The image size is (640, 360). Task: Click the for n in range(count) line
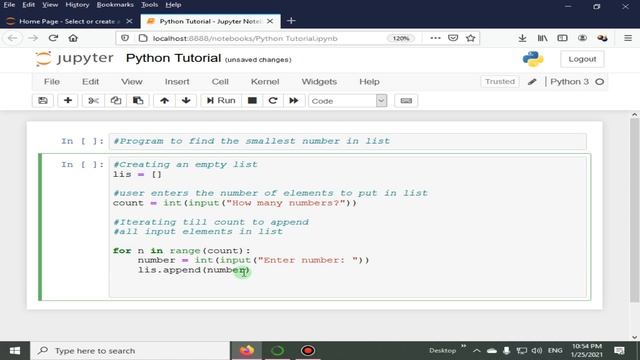click(x=182, y=251)
